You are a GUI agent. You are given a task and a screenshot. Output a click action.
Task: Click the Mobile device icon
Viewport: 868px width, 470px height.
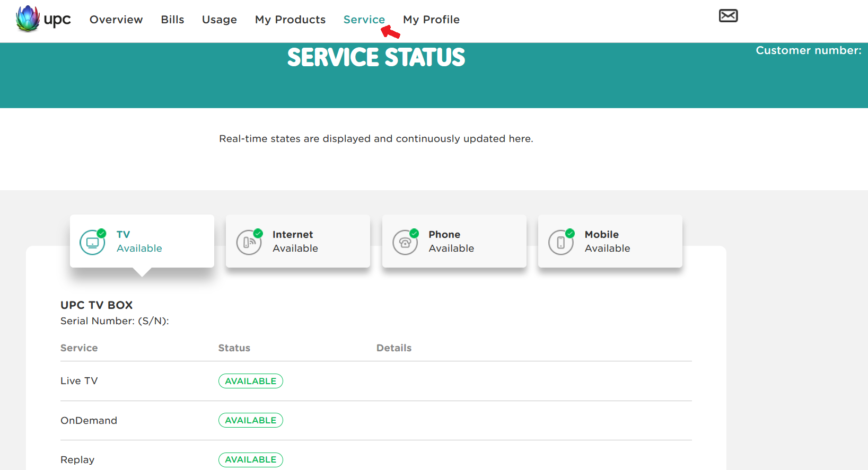coord(562,242)
